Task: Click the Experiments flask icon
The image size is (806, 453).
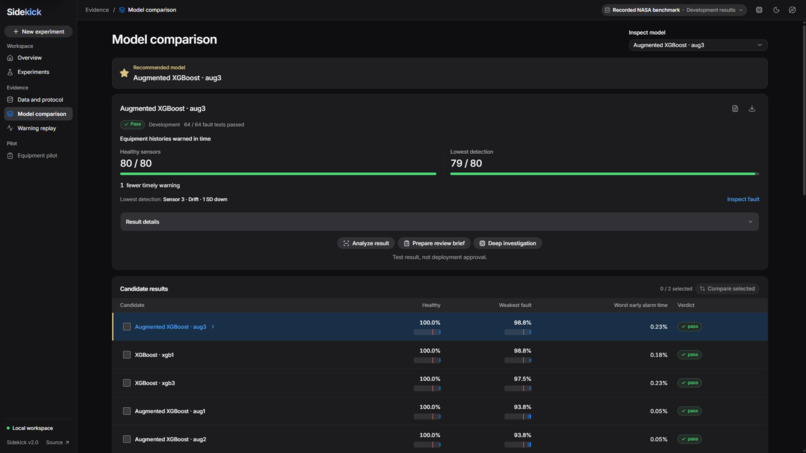Action: pos(10,72)
